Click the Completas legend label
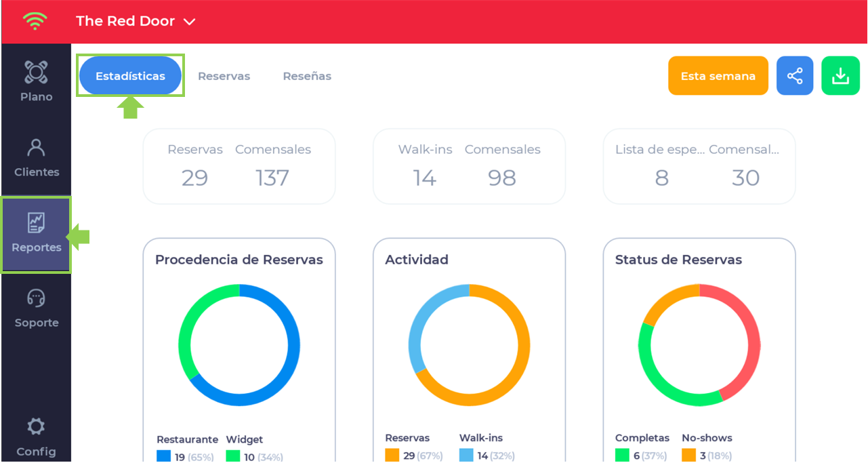This screenshot has width=868, height=465. (642, 438)
